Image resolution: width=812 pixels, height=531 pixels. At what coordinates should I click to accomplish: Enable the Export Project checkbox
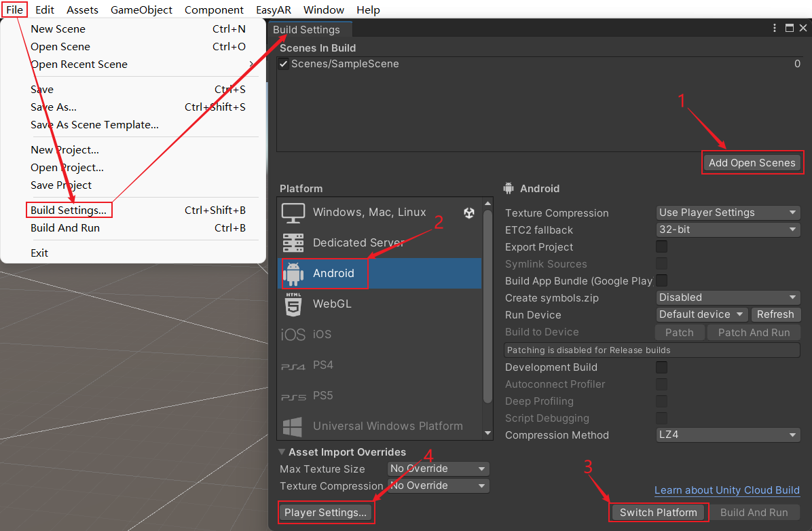pos(661,246)
